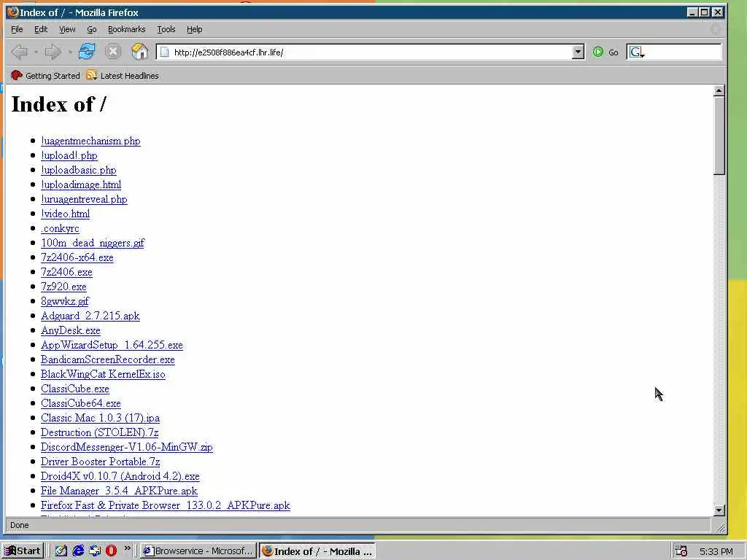Download BandicamScreenRecorder.exe
Viewport: 747px width, 560px height.
[x=108, y=359]
